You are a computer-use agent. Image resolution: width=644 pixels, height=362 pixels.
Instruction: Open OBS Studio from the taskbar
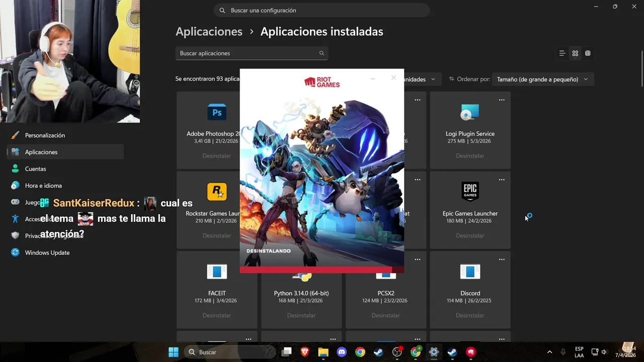point(397,352)
